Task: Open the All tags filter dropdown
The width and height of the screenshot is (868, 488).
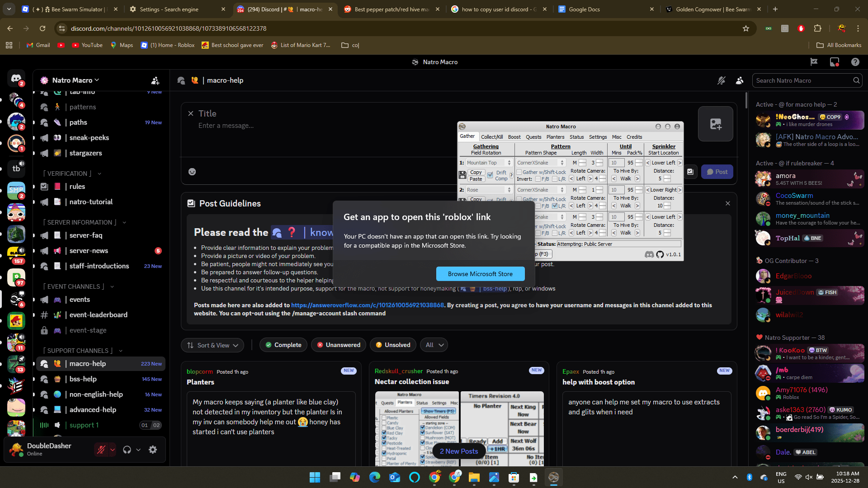Action: [x=434, y=345]
